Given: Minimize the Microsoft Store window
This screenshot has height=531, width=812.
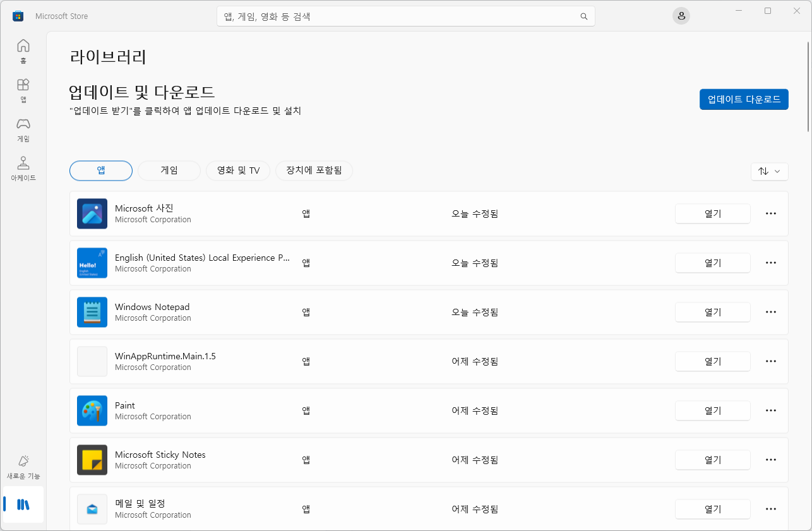Looking at the screenshot, I should point(739,11).
